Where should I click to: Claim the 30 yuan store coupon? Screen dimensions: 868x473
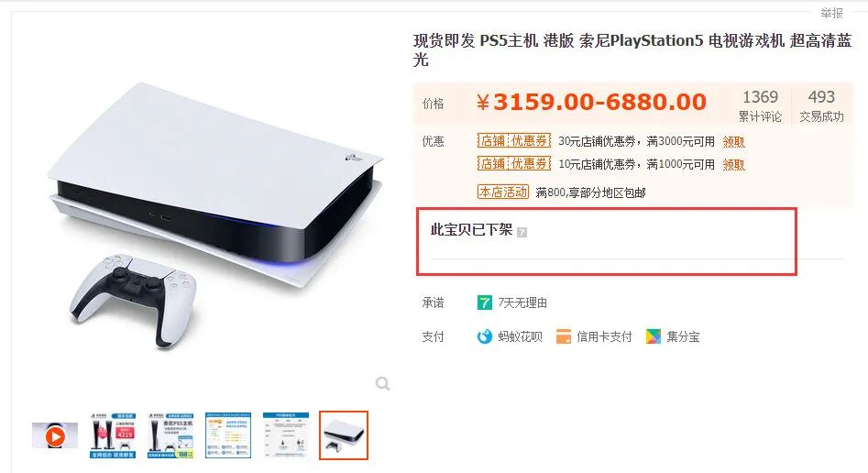point(733,142)
